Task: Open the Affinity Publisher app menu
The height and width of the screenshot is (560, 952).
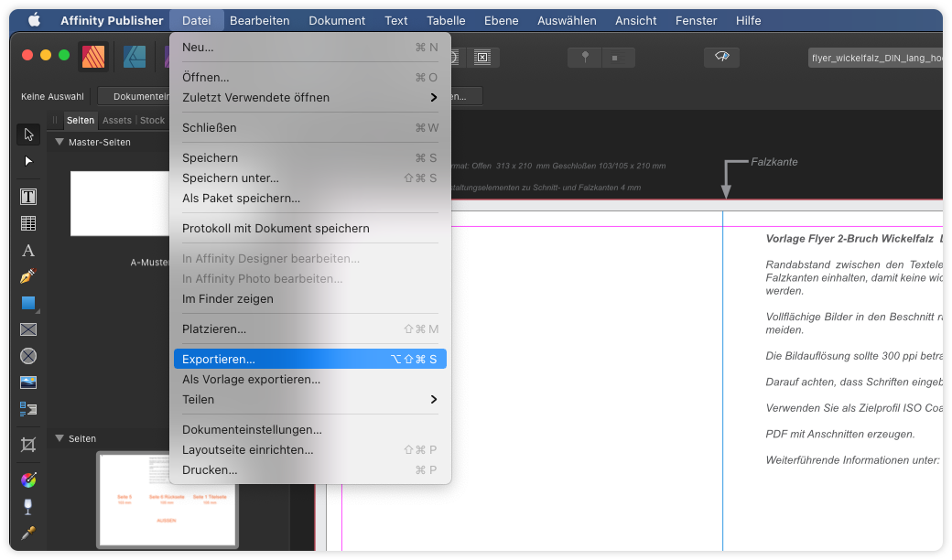Action: pyautogui.click(x=112, y=20)
